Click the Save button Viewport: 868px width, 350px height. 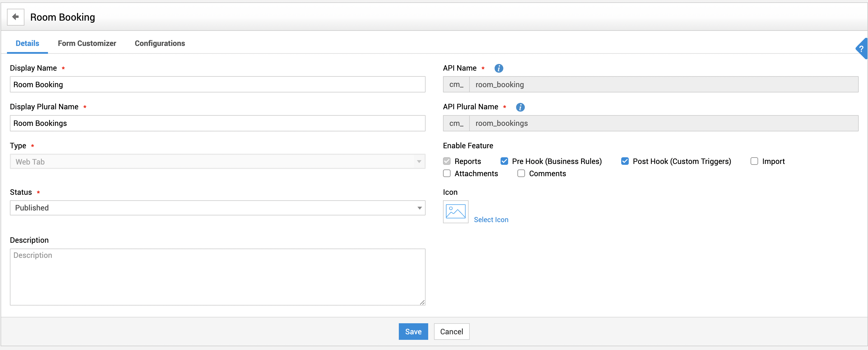tap(413, 331)
